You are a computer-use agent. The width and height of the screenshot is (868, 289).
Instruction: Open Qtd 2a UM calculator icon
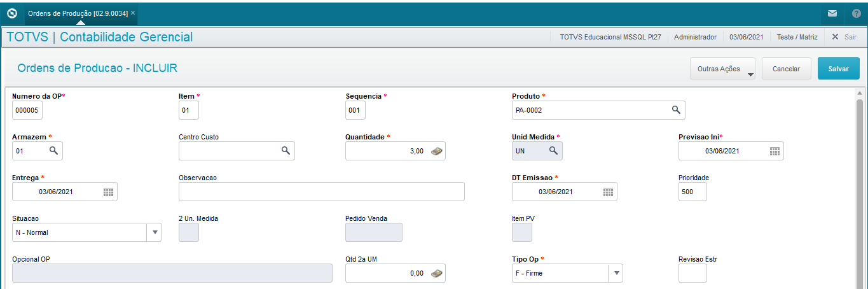tap(436, 273)
